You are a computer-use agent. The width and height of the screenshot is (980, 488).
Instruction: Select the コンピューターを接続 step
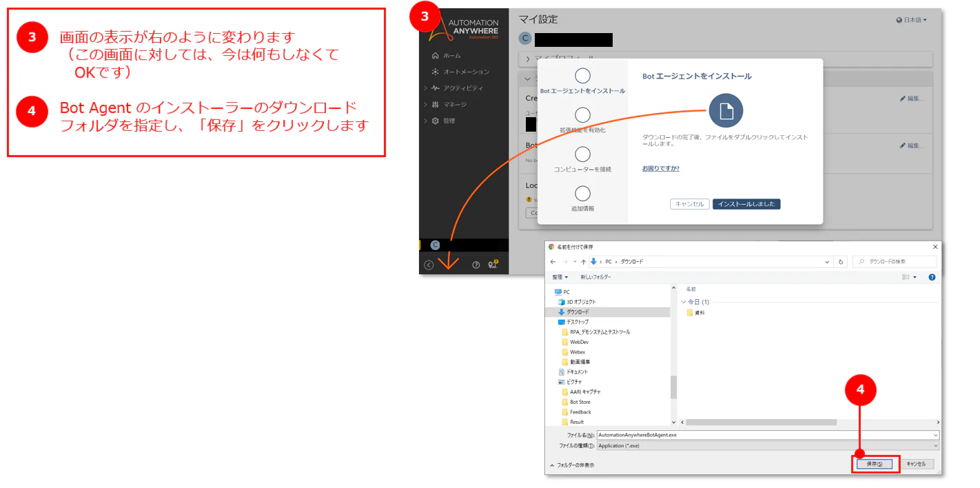pyautogui.click(x=582, y=159)
